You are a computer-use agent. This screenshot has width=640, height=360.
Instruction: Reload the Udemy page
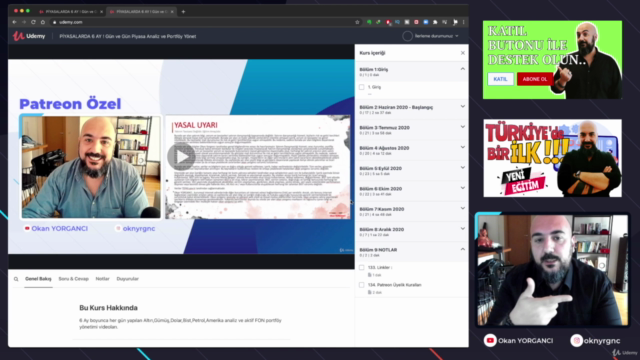[33, 22]
